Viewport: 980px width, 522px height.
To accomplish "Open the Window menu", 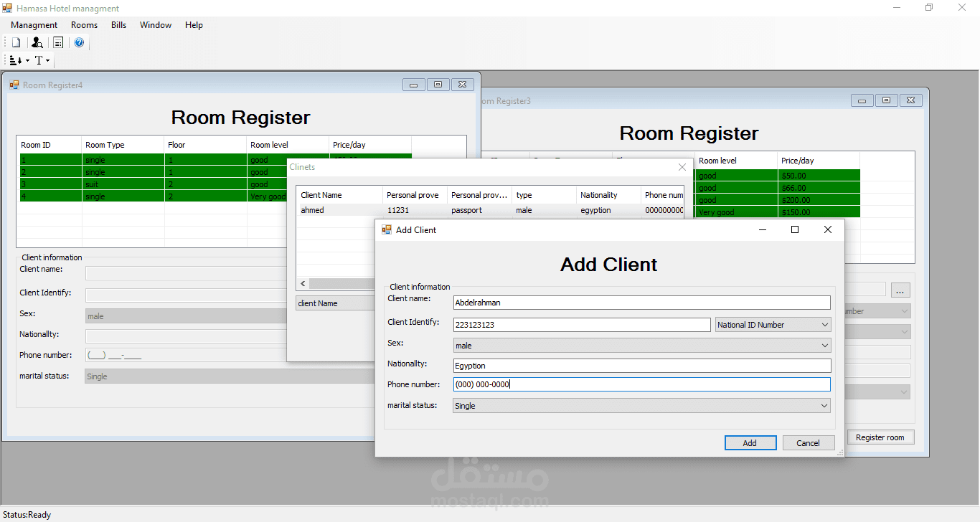I will [x=156, y=25].
